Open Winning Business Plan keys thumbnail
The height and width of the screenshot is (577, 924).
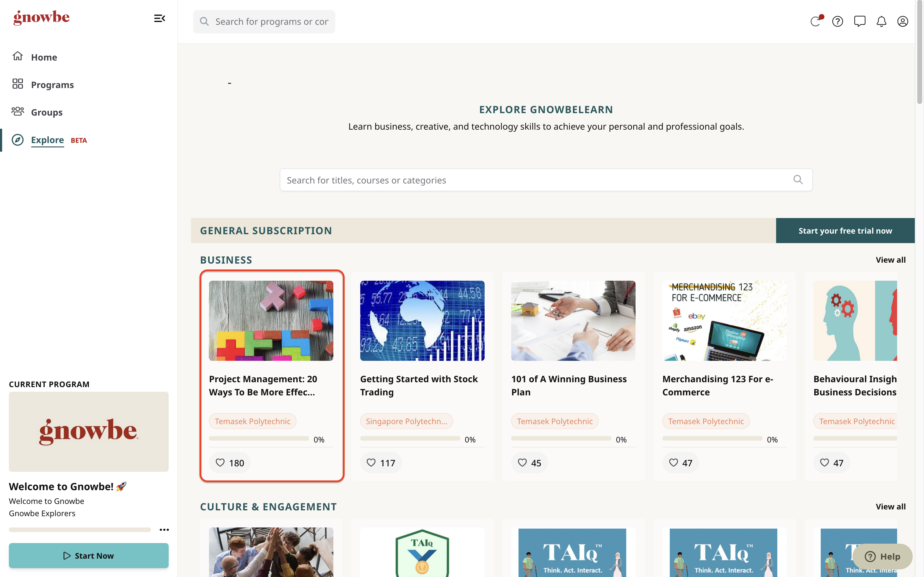click(573, 320)
